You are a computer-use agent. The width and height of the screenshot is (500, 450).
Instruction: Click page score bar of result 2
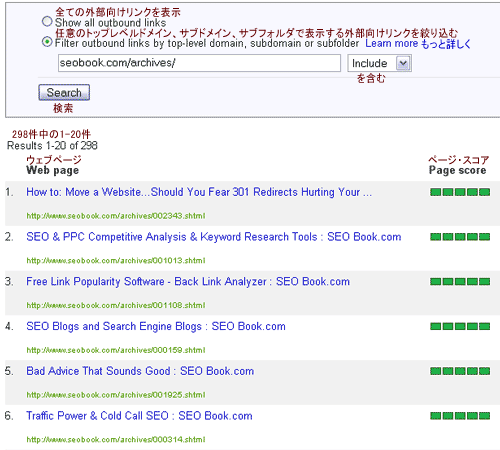pos(460,237)
